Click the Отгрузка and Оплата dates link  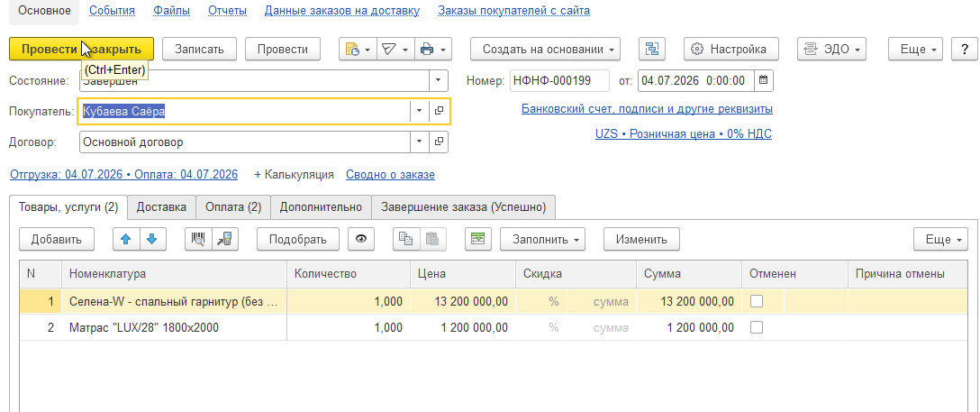click(x=123, y=174)
